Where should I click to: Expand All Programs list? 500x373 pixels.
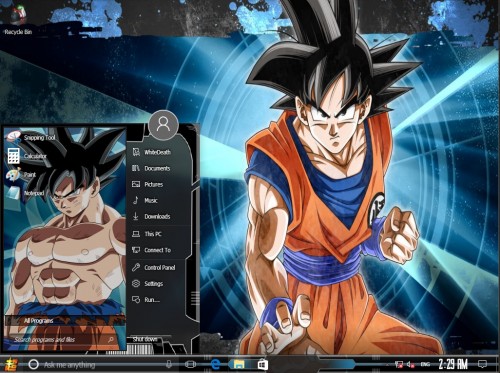39,321
